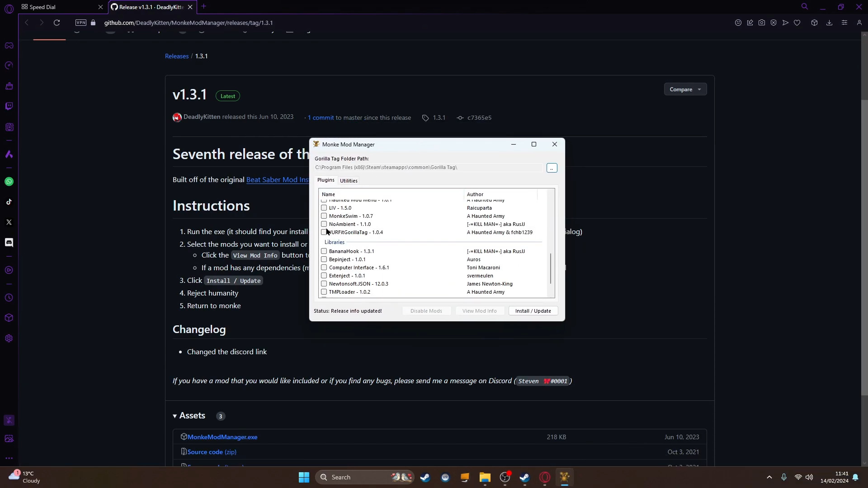The image size is (868, 488).
Task: Click the Steam icon in the taskbar
Action: tap(425, 477)
